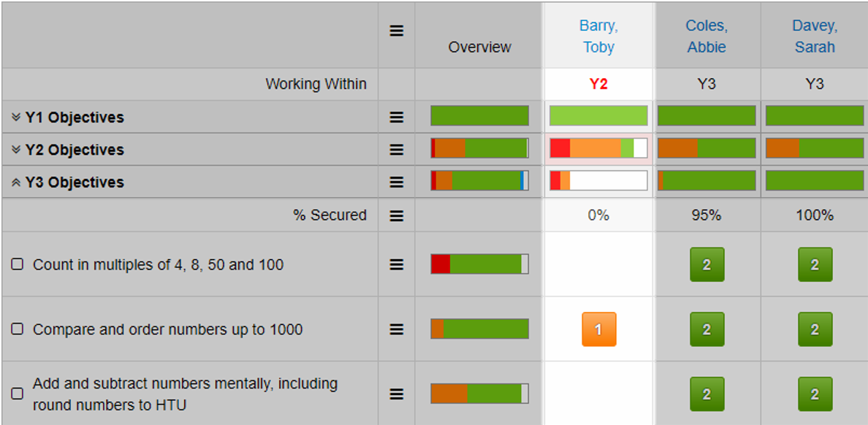Expand the Y2 Objectives section
868x425 pixels.
16,150
